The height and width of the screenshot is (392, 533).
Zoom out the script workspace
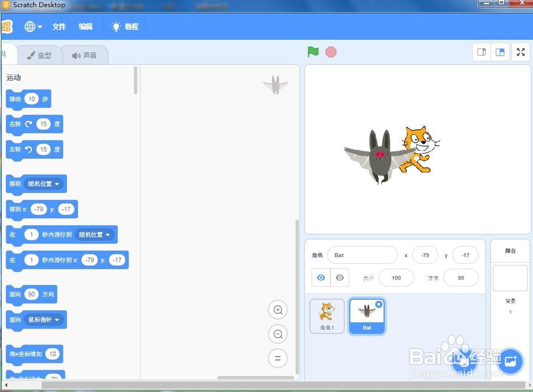click(278, 334)
